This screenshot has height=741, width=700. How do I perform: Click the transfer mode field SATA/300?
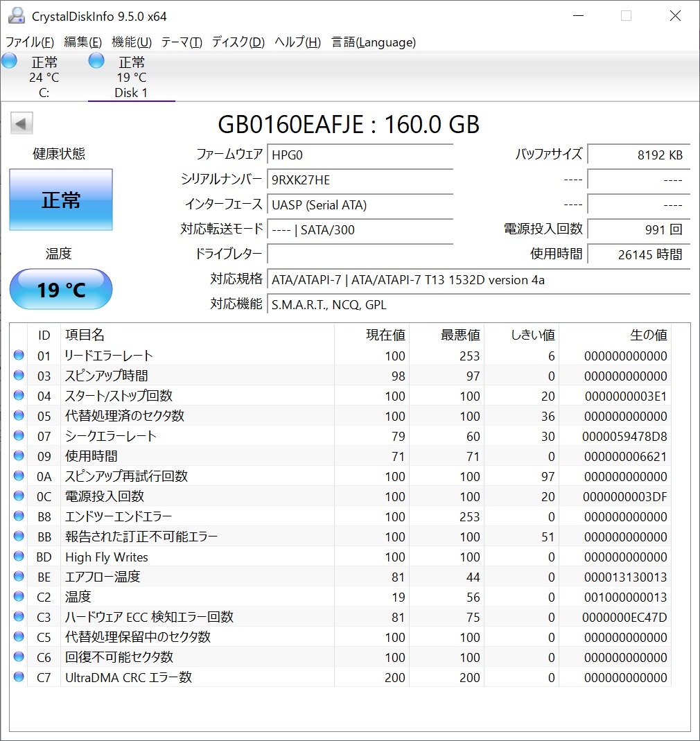(360, 230)
